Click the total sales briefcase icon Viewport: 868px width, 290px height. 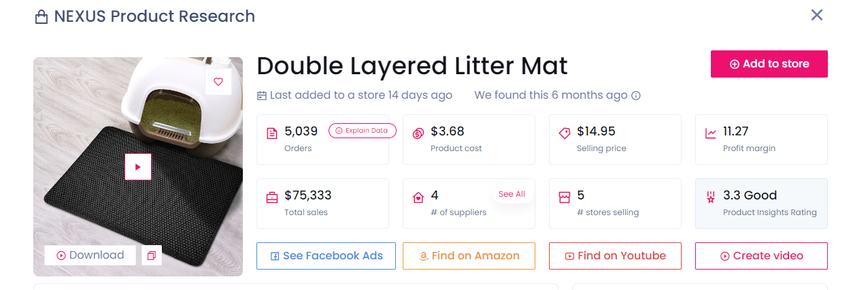[x=272, y=198]
